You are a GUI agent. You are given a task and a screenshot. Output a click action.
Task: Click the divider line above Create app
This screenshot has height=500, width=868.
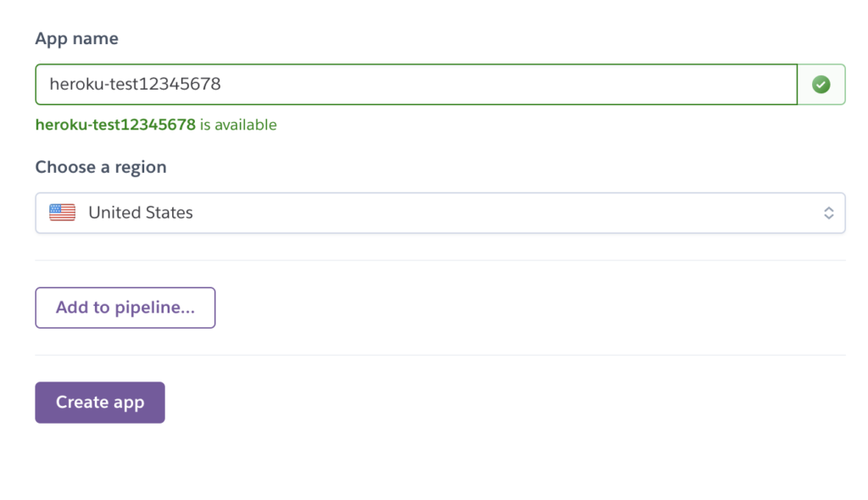pos(440,355)
